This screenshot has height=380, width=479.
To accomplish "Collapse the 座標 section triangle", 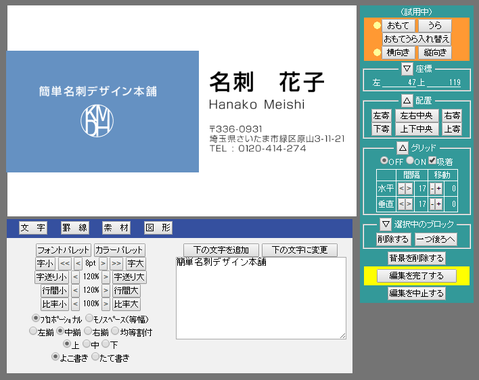I will [407, 69].
